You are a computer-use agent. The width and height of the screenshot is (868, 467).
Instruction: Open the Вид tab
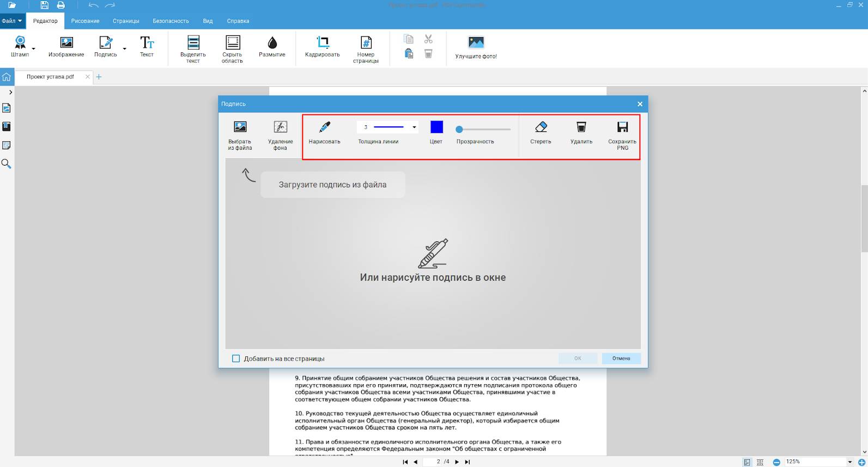208,21
